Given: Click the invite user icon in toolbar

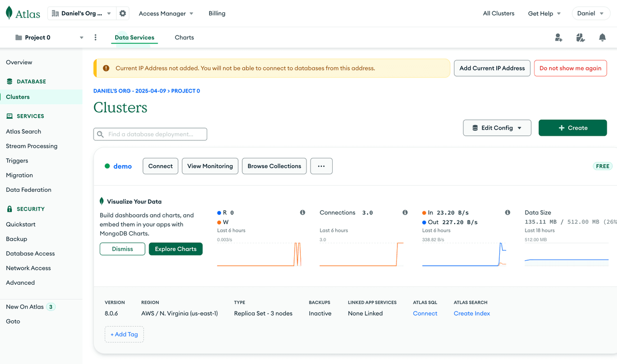Looking at the screenshot, I should point(559,37).
